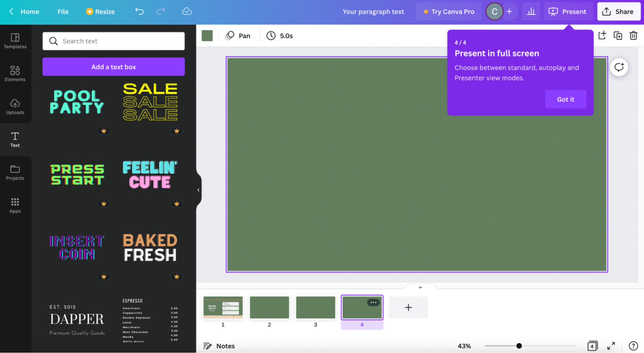Open the Projects sidebar panel

coord(15,172)
